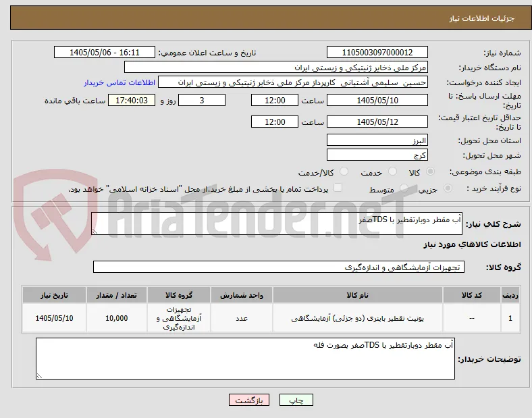Toggle the Islamic treasury payment checkbox
532x418 pixels.
tap(338, 188)
